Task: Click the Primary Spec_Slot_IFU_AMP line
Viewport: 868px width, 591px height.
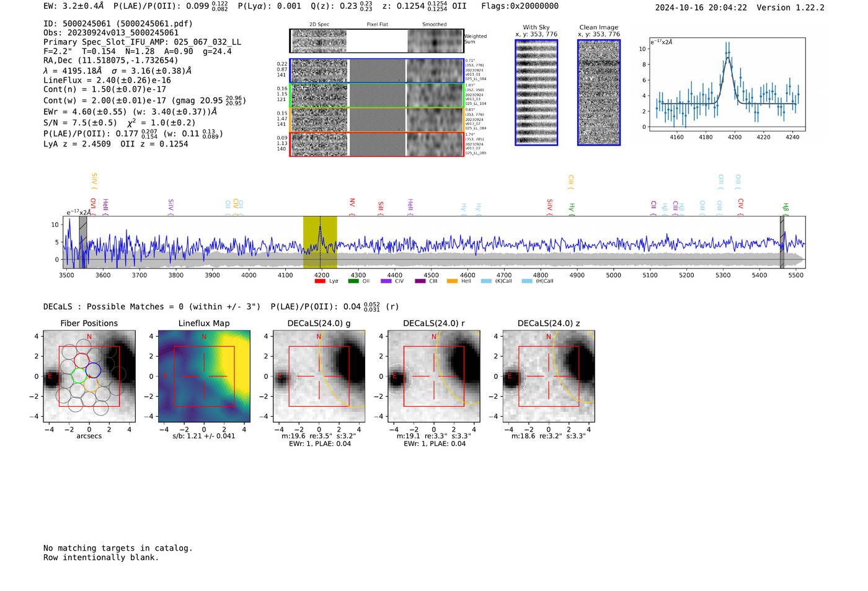Action: (x=142, y=42)
